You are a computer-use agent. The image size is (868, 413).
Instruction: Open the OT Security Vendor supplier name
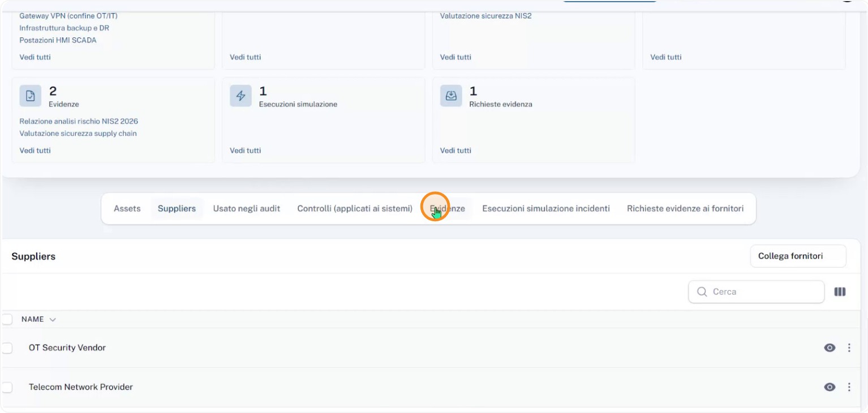[67, 348]
